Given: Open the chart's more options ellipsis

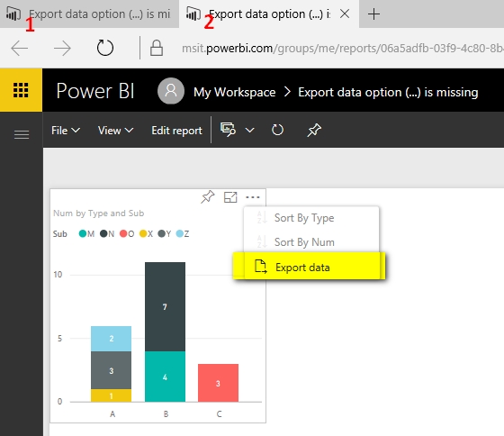Looking at the screenshot, I should coord(253,197).
